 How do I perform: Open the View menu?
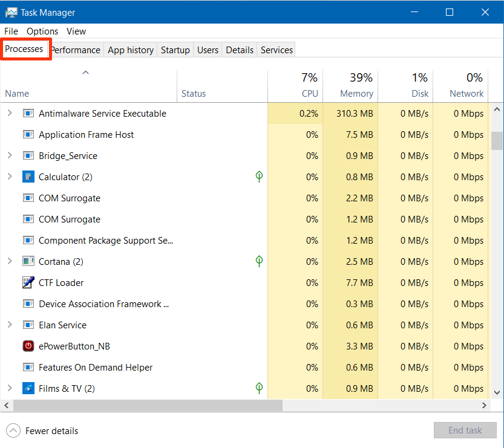click(76, 31)
